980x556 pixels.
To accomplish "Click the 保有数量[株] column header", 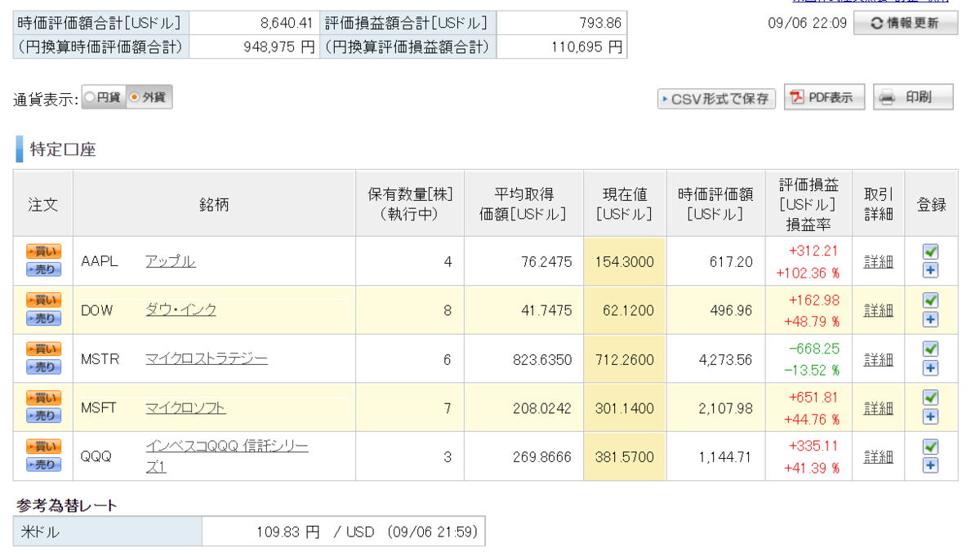I will [x=410, y=204].
